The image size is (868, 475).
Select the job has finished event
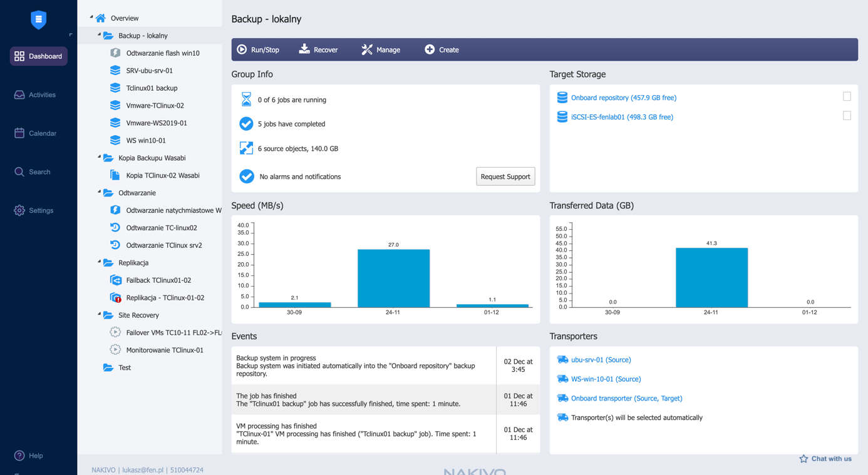tap(385, 399)
